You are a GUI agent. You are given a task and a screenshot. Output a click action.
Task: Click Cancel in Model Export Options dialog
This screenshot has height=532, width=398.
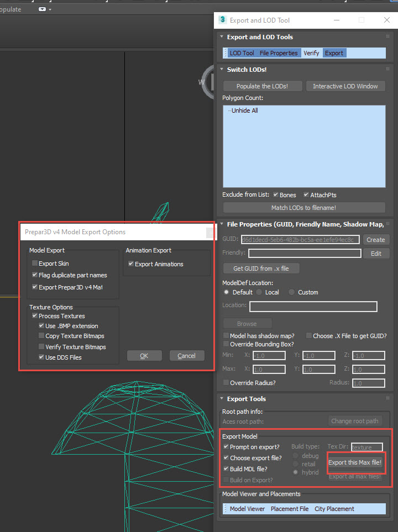click(x=186, y=356)
